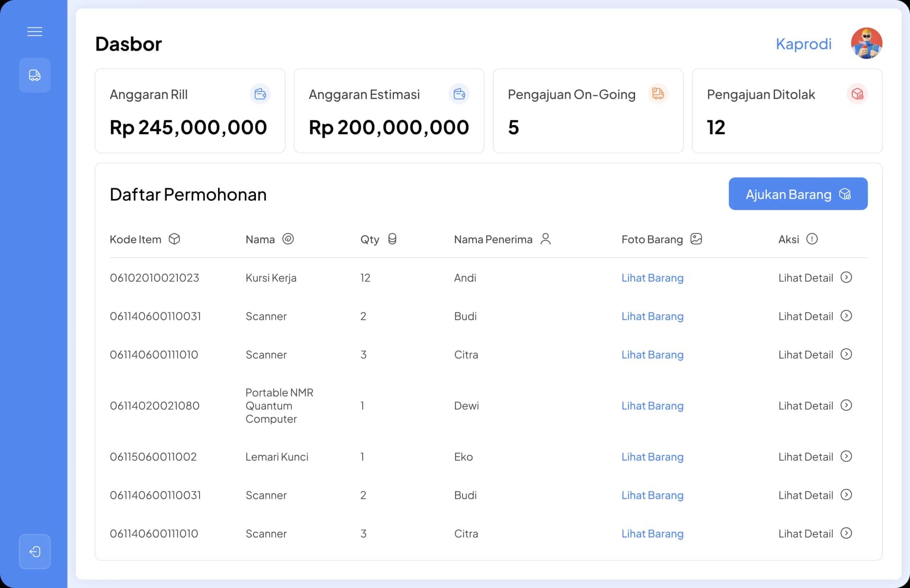
Task: Click the cube icon beside Kode Item
Action: [x=174, y=239]
